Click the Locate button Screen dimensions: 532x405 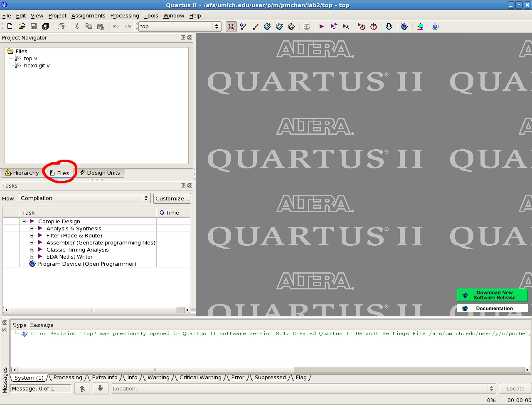pyautogui.click(x=515, y=388)
